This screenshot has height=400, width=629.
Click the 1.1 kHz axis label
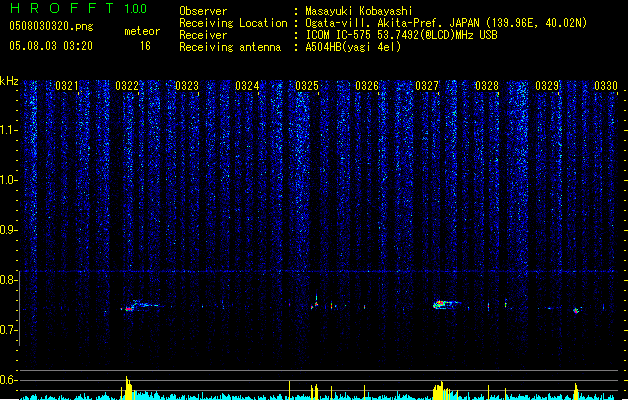click(x=8, y=130)
